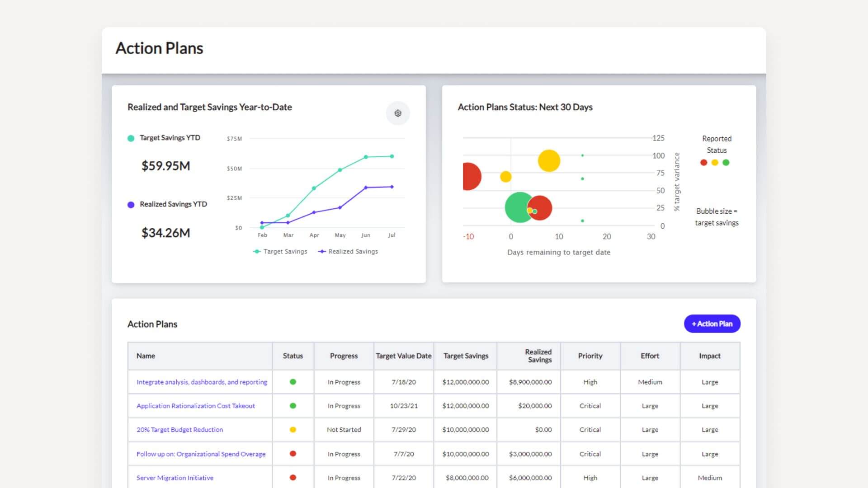This screenshot has width=868, height=488.
Task: Open the savings chart settings gear
Action: point(397,113)
